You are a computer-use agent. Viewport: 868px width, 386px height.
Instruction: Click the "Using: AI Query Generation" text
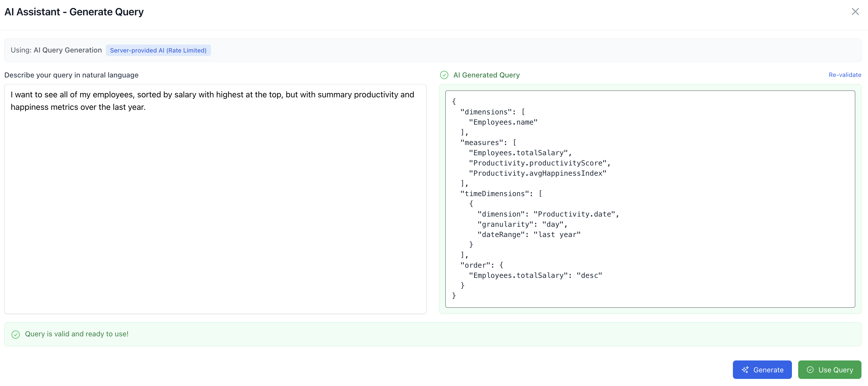[x=56, y=50]
